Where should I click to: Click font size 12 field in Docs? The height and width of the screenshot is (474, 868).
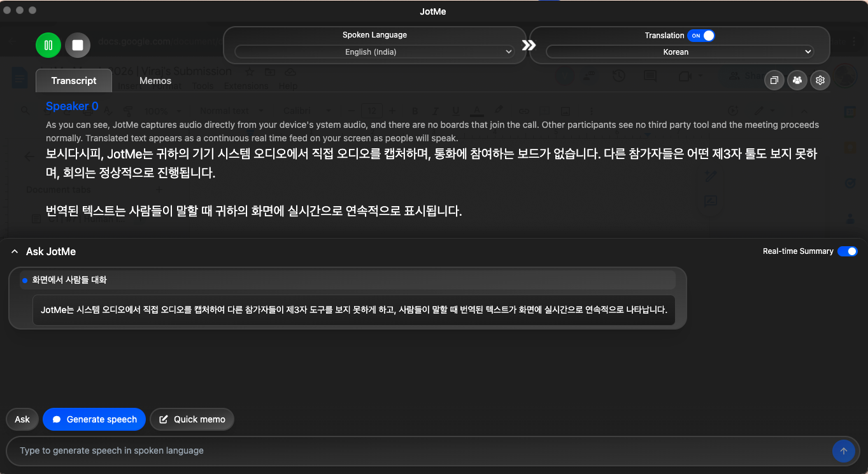(373, 111)
